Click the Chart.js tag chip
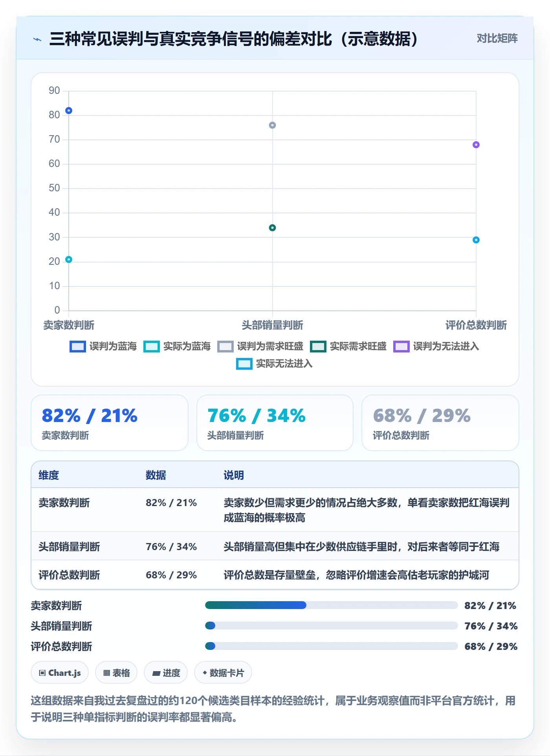This screenshot has width=550, height=756. 60,673
